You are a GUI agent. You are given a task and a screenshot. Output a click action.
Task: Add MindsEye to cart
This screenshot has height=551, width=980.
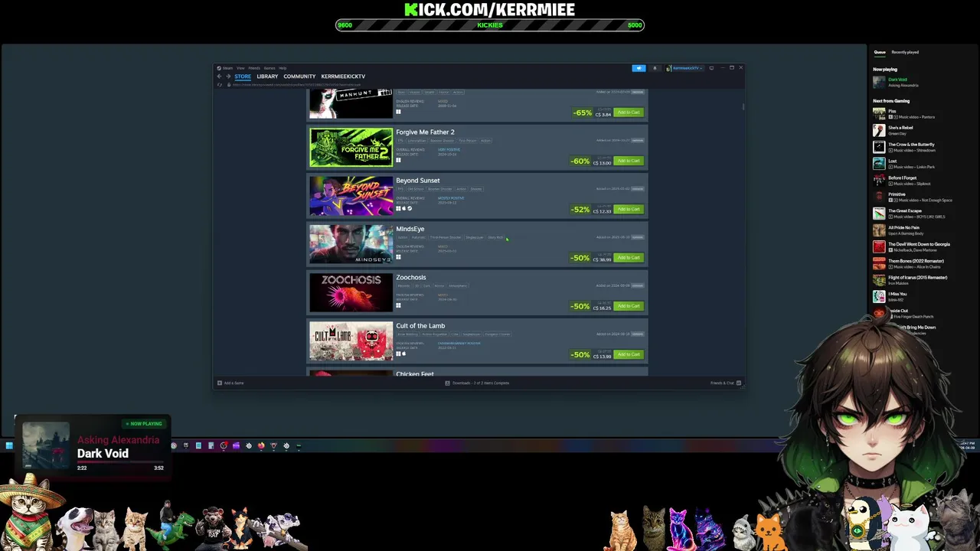point(629,258)
